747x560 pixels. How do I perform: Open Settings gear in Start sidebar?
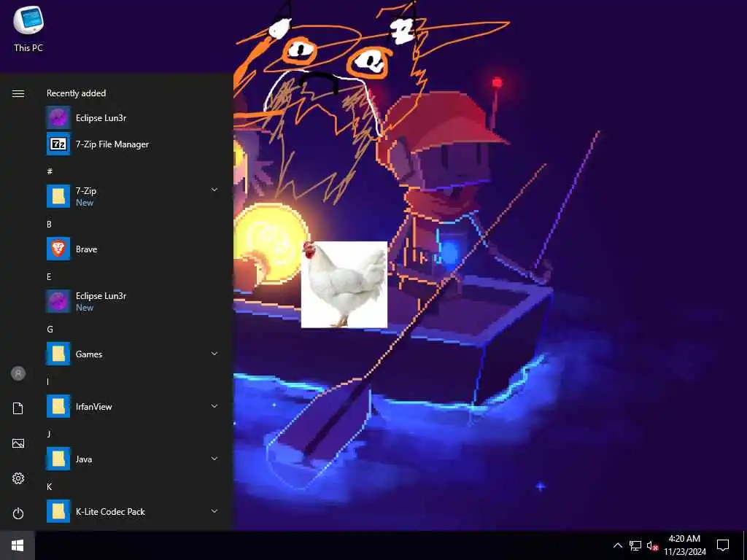click(18, 478)
